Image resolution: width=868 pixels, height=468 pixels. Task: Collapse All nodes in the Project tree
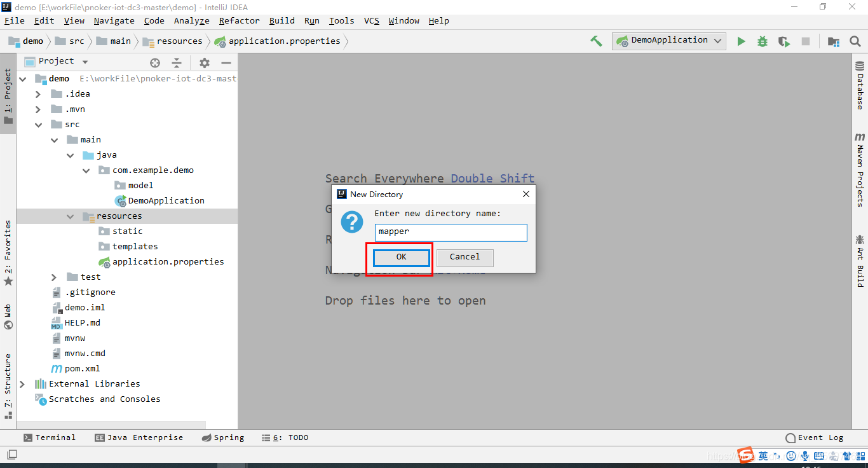coord(177,62)
